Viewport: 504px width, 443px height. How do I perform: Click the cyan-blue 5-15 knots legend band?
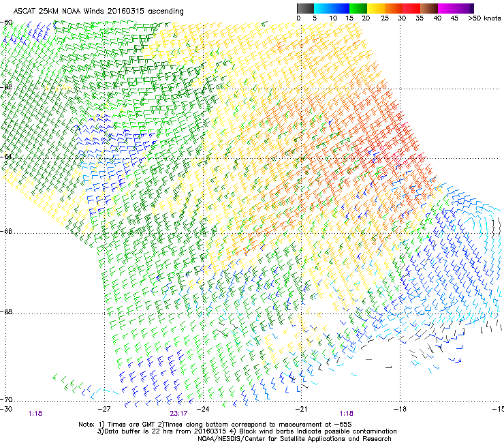(x=332, y=8)
